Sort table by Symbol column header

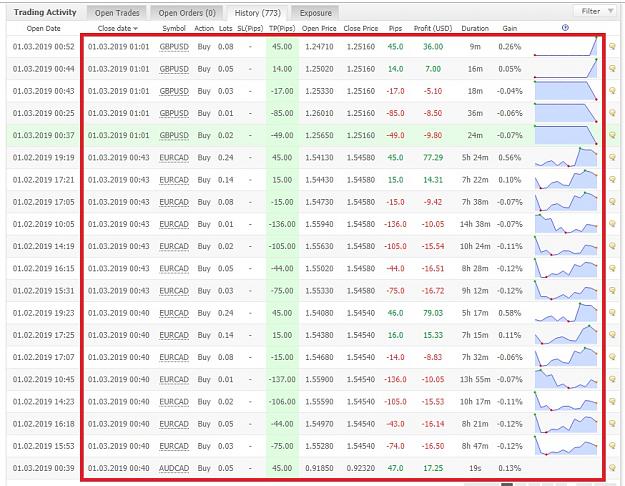(174, 28)
